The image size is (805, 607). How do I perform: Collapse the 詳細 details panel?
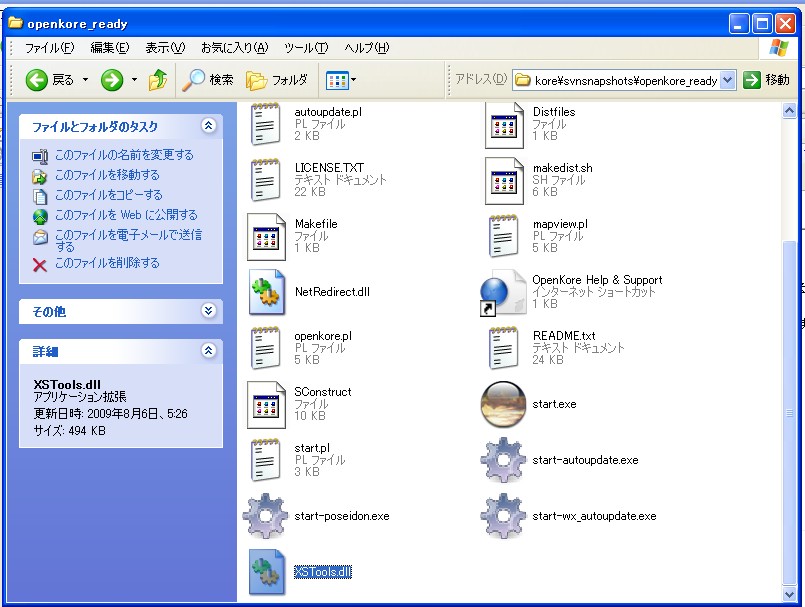coord(208,351)
